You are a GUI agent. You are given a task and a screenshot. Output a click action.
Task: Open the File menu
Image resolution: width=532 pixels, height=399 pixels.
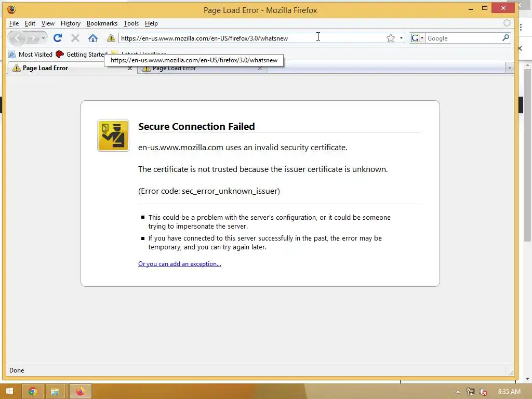point(14,23)
